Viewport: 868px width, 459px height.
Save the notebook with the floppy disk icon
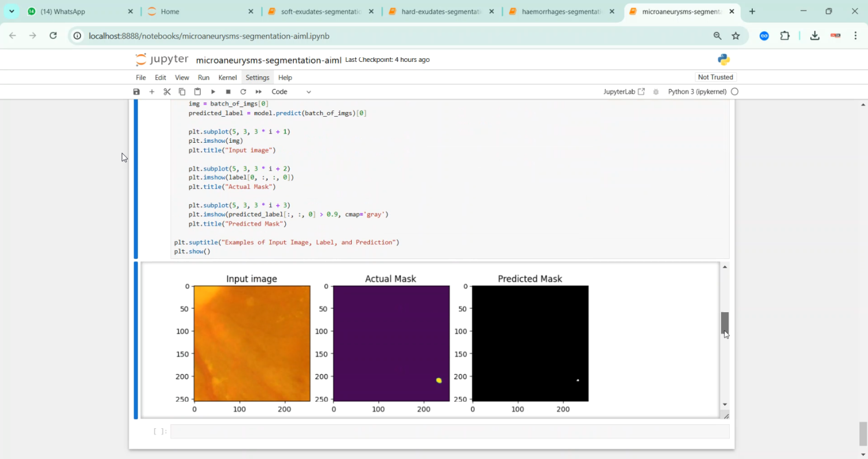(x=137, y=92)
